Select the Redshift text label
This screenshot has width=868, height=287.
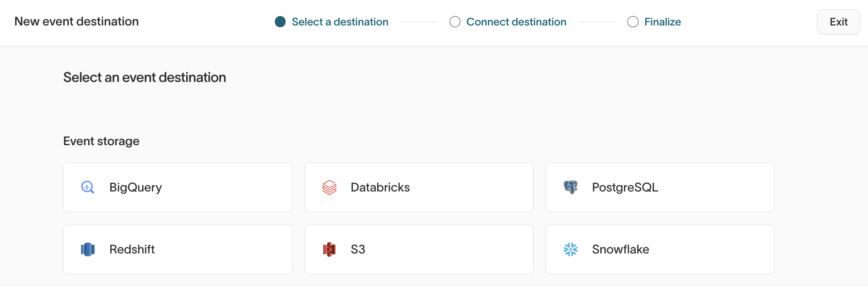(x=132, y=249)
